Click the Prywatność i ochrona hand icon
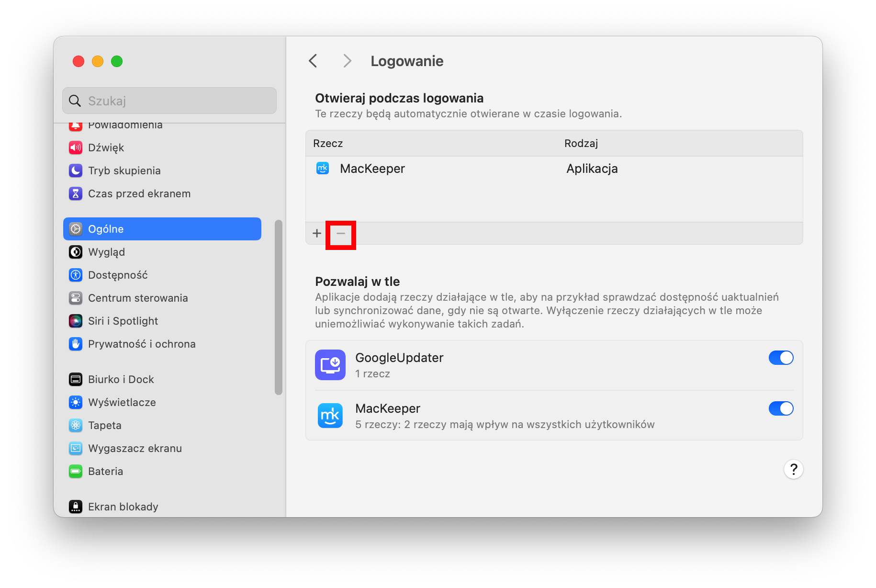The height and width of the screenshot is (588, 876). click(76, 344)
